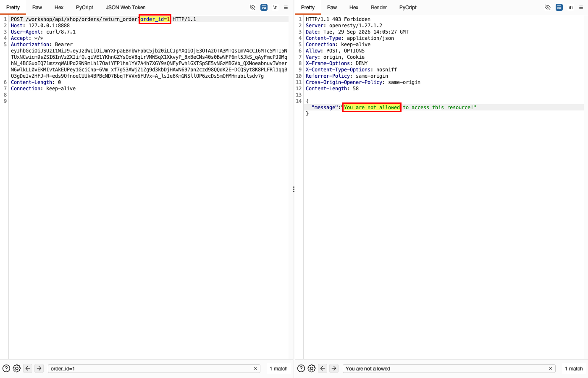Switch response view to Hex tab
588x378 pixels.
[354, 7]
